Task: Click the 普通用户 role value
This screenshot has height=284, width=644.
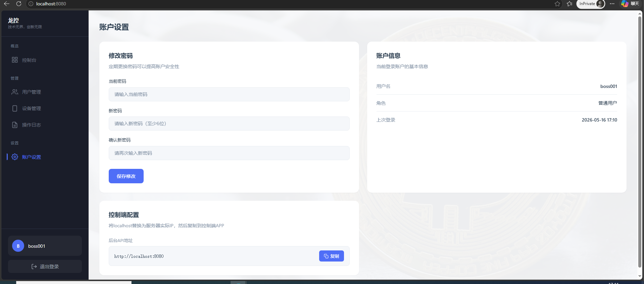Action: point(608,103)
